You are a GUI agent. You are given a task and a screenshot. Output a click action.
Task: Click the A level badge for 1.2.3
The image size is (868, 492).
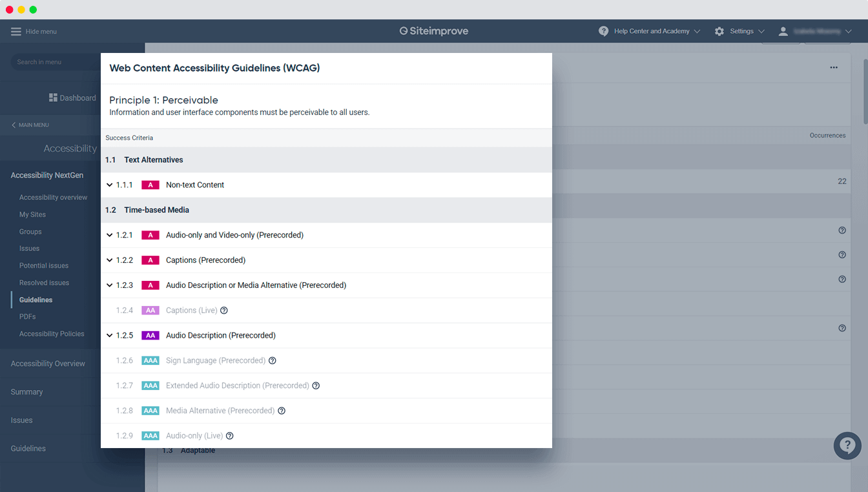click(150, 285)
